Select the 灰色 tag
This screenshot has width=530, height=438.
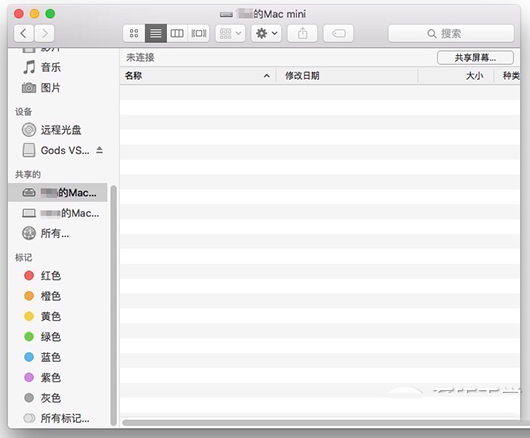click(x=42, y=398)
